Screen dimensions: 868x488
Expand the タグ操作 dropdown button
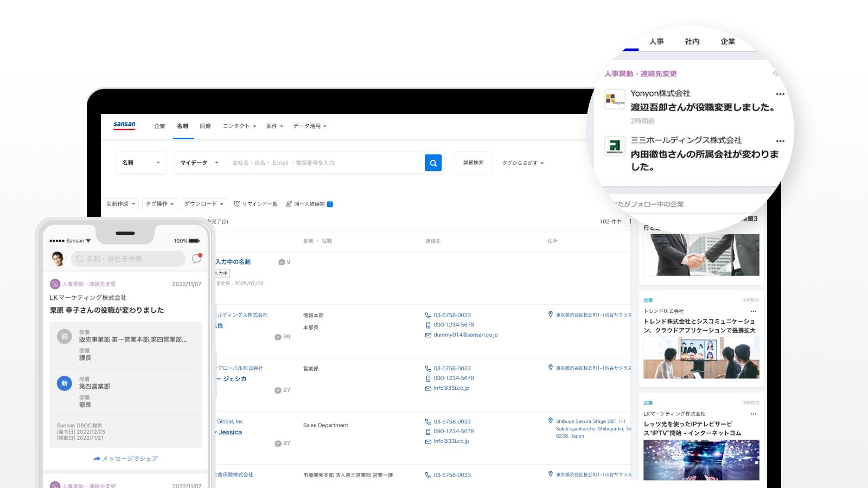(x=159, y=204)
